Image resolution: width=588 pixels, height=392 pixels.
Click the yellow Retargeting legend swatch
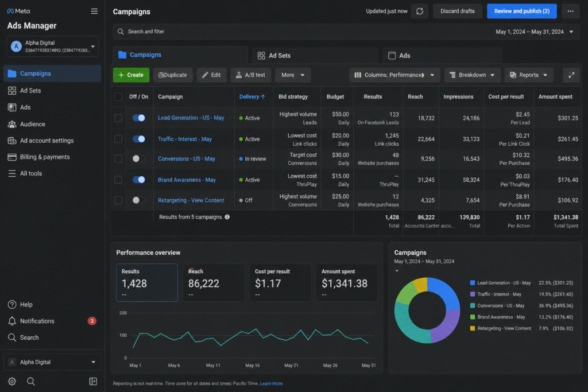(473, 328)
